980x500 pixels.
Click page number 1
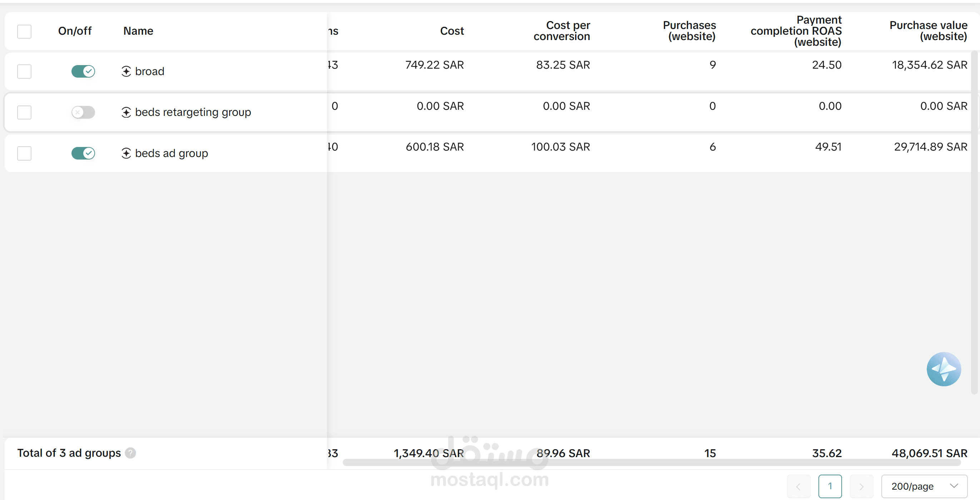pyautogui.click(x=830, y=486)
